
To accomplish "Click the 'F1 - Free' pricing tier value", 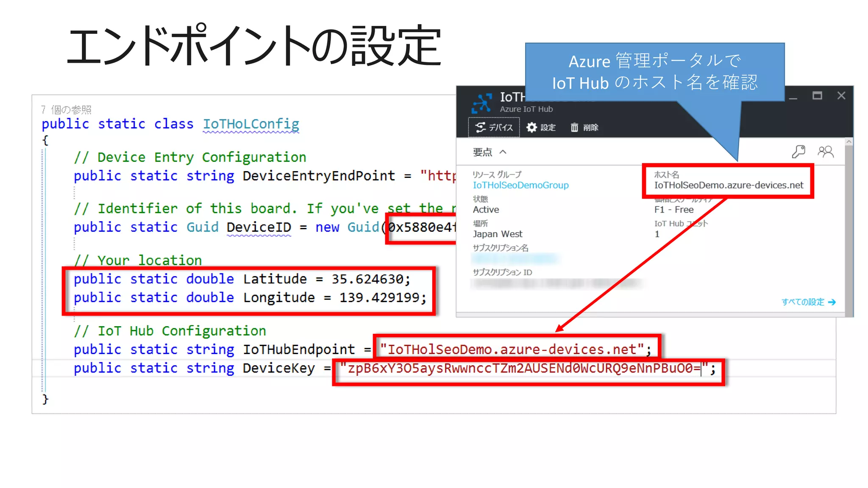I will (674, 210).
